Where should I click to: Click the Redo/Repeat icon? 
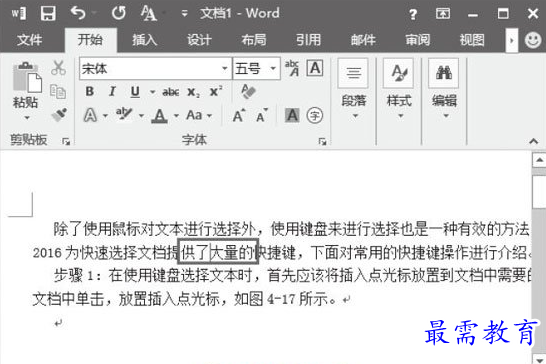tap(119, 14)
